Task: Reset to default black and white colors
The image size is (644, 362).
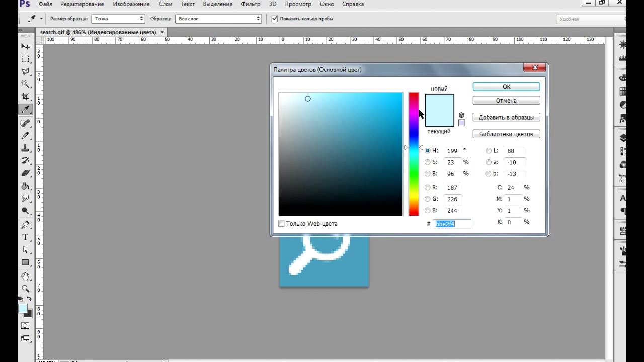Action: coord(21,299)
